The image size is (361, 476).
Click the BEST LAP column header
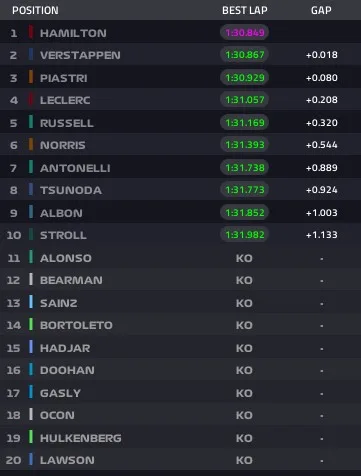point(245,10)
